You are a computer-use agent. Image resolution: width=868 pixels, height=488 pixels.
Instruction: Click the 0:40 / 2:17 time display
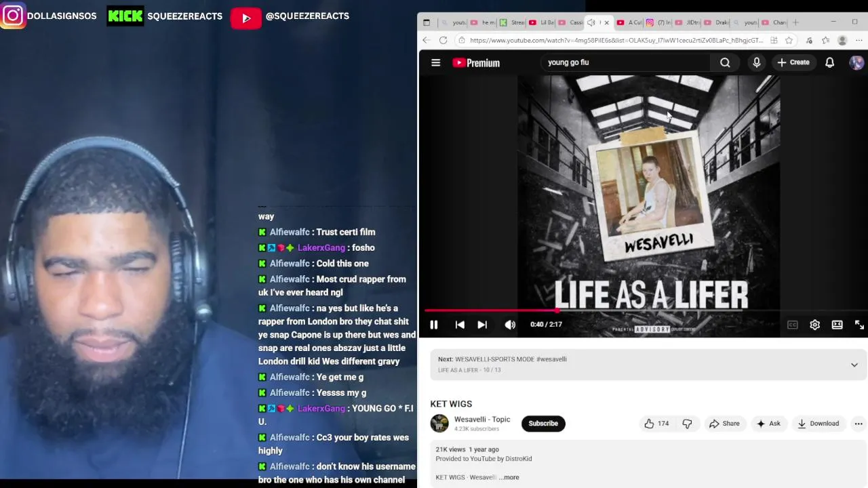coord(546,325)
